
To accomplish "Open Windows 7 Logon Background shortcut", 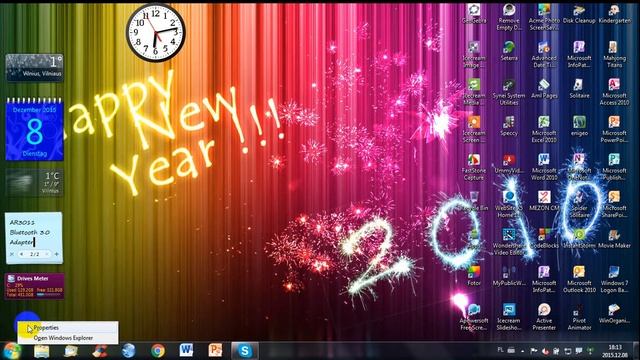I will click(x=614, y=280).
